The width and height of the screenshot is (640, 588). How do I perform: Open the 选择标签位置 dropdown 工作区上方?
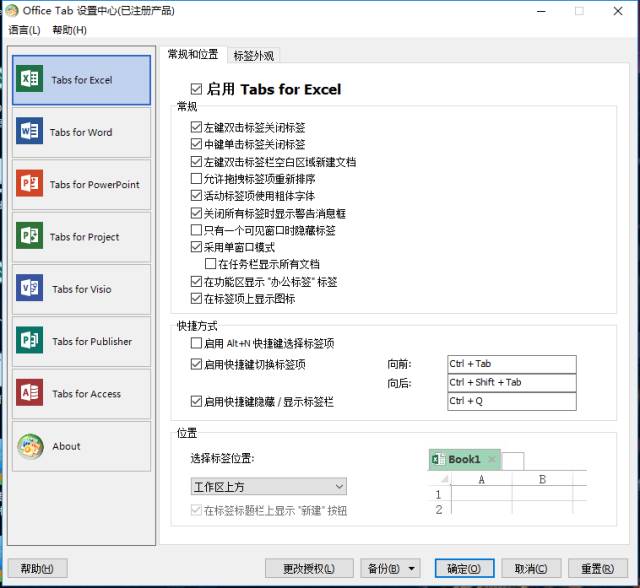click(x=269, y=486)
